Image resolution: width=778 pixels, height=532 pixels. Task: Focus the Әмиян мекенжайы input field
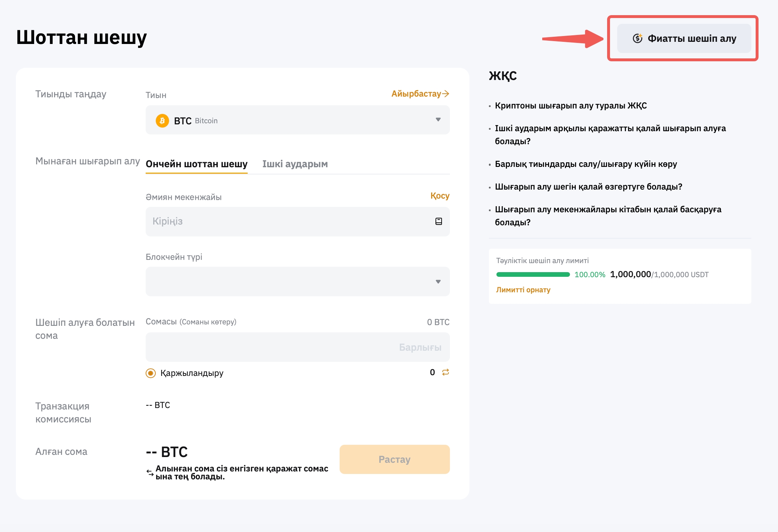click(288, 221)
